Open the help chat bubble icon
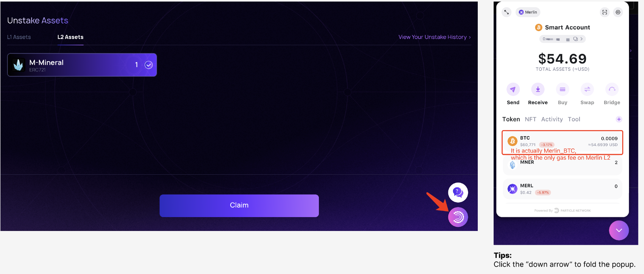 pos(458,192)
